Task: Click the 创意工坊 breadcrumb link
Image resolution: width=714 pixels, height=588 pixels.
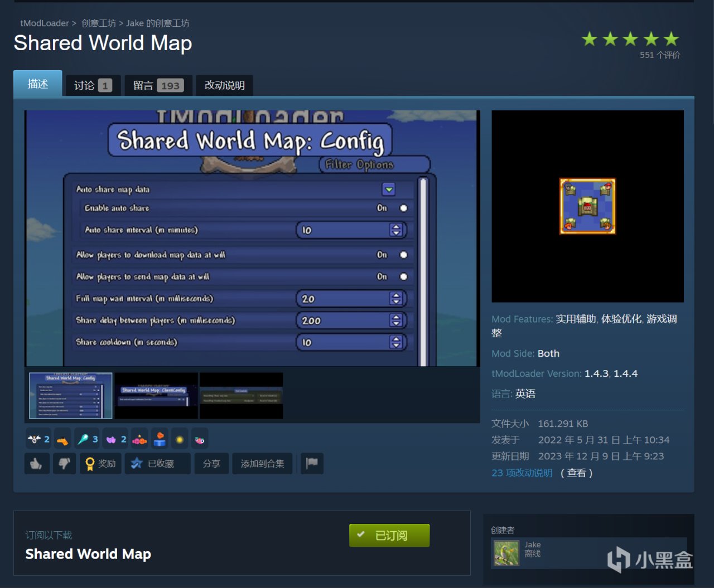Action: (x=99, y=23)
